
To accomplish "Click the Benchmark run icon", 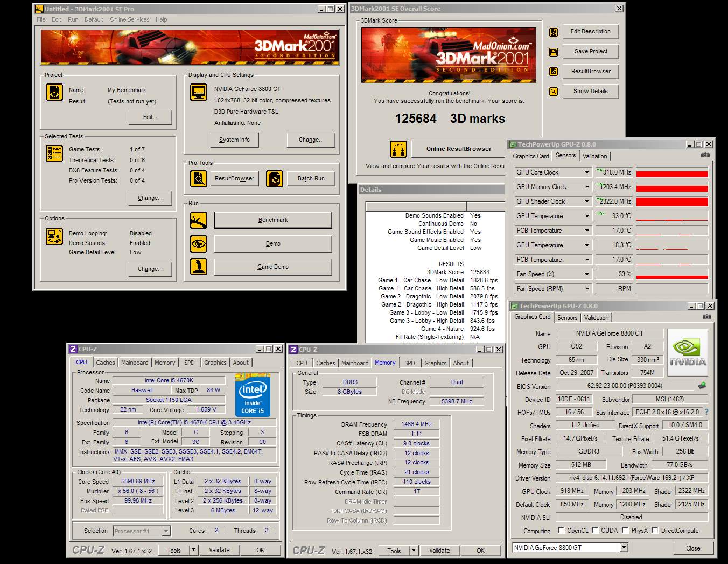I will point(199,220).
